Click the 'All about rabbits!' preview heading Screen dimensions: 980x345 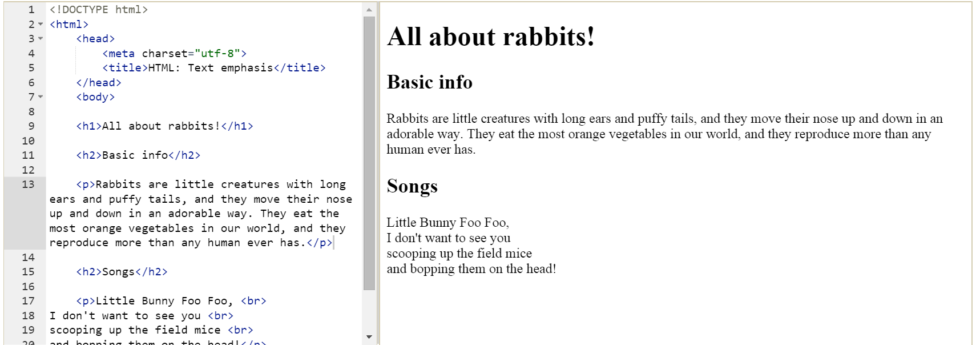click(491, 37)
